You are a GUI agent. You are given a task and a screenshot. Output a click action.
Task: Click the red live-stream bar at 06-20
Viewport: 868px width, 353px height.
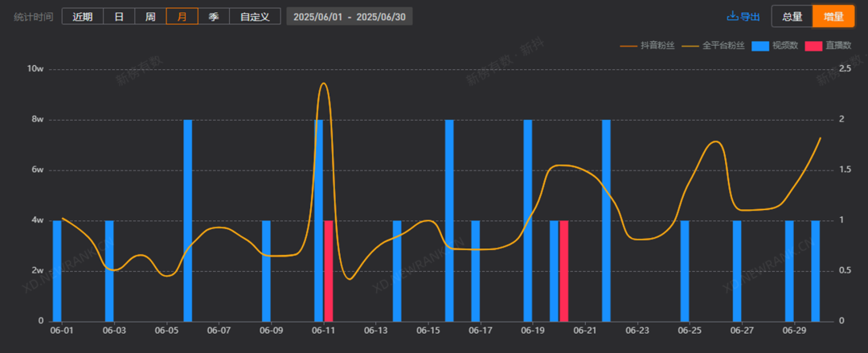coord(564,271)
